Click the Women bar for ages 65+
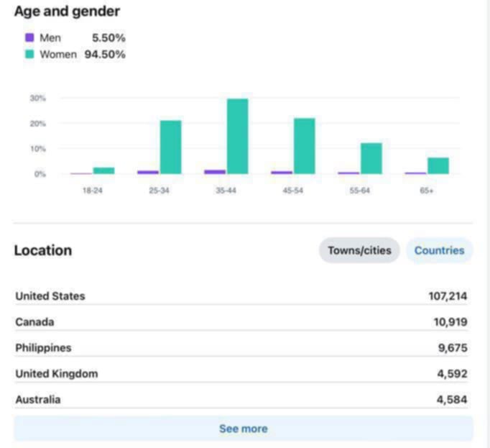The image size is (490, 448). [438, 165]
